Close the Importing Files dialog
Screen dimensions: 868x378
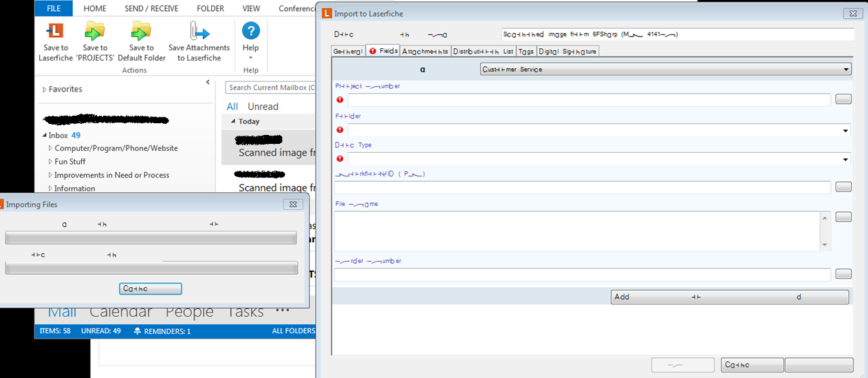pos(293,204)
